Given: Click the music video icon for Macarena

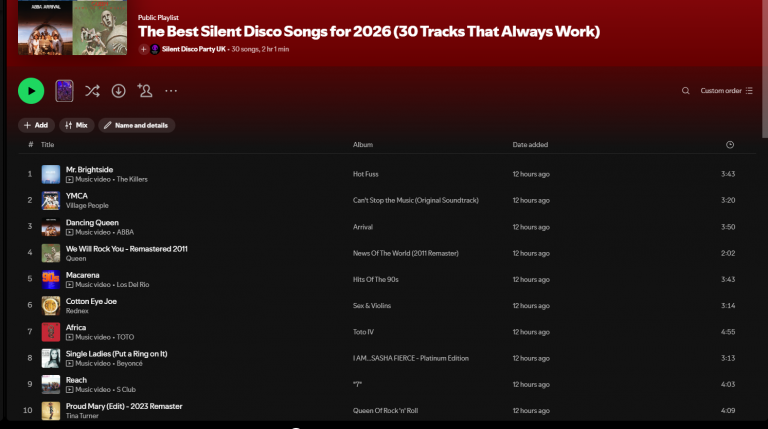Looking at the screenshot, I should 70,285.
